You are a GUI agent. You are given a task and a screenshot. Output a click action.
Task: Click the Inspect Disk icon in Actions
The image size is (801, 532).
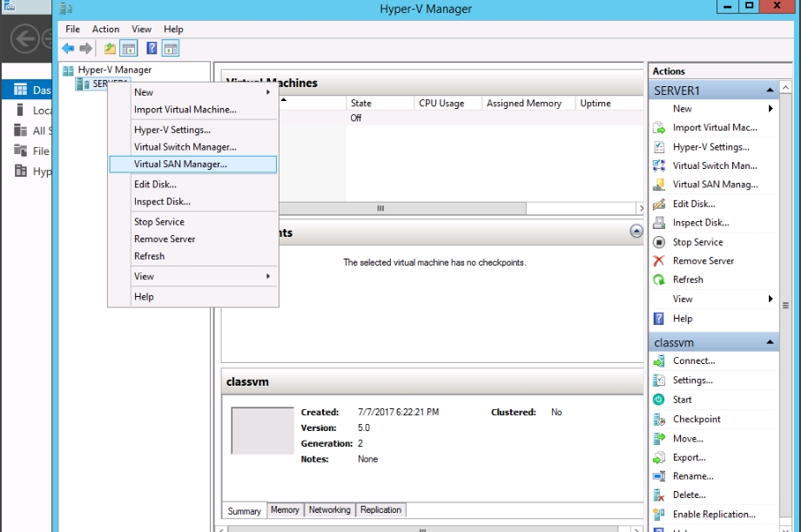[x=659, y=223]
